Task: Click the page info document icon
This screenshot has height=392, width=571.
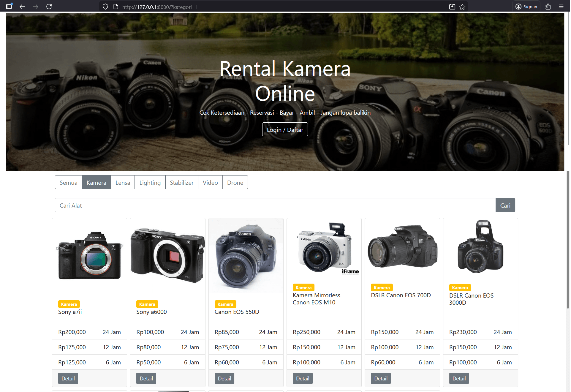Action: [x=116, y=7]
